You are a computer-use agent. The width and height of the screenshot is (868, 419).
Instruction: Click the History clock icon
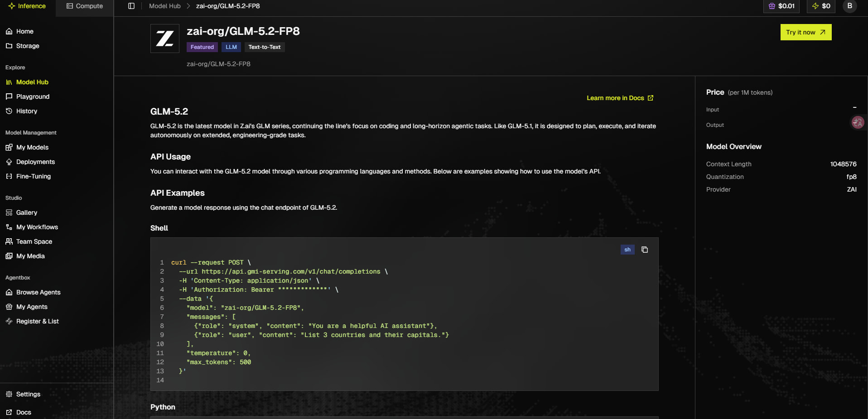click(x=9, y=111)
